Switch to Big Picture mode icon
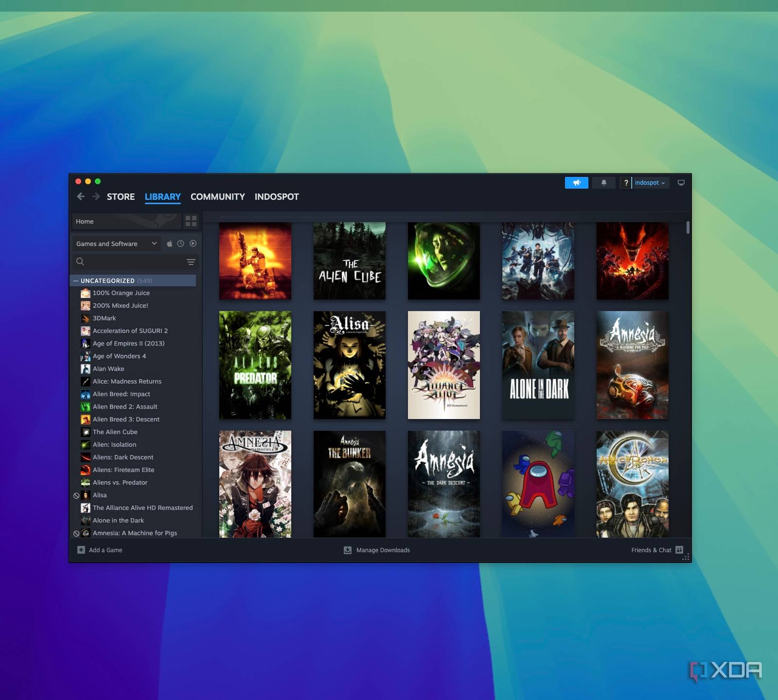778x700 pixels. (681, 183)
